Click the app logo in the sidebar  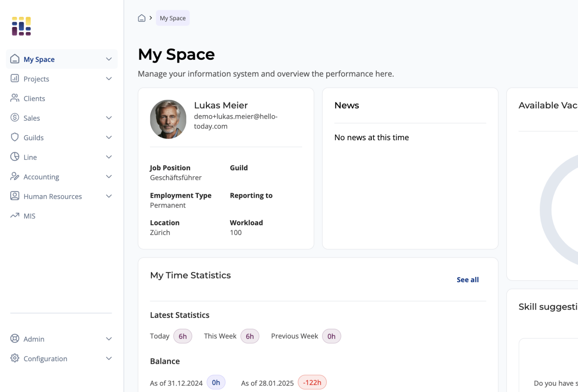[x=21, y=26]
